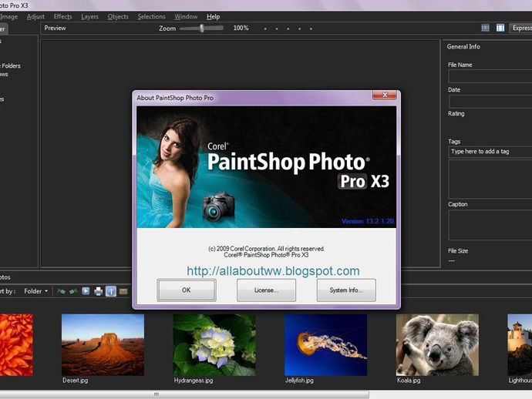Click the Preview label
This screenshot has width=532, height=399.
(x=55, y=28)
